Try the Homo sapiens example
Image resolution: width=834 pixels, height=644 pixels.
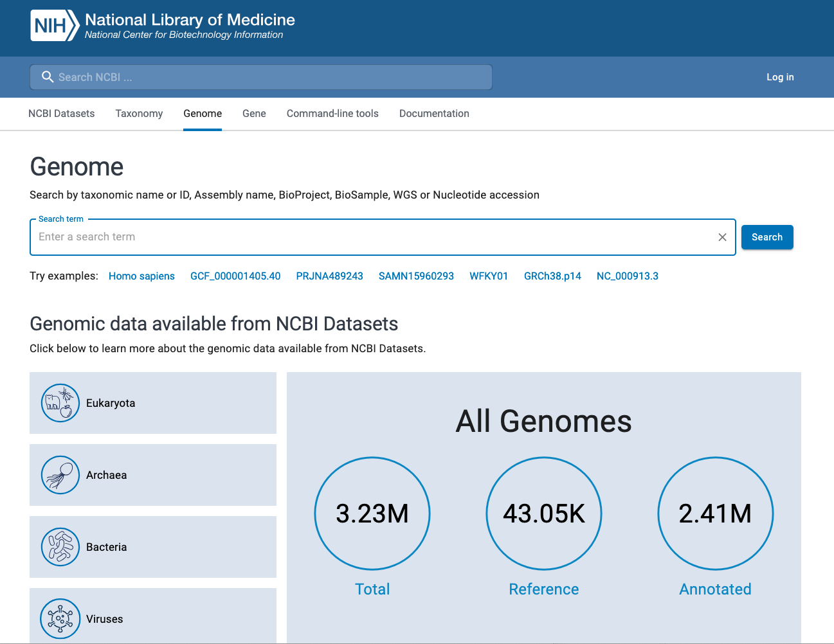(x=141, y=276)
